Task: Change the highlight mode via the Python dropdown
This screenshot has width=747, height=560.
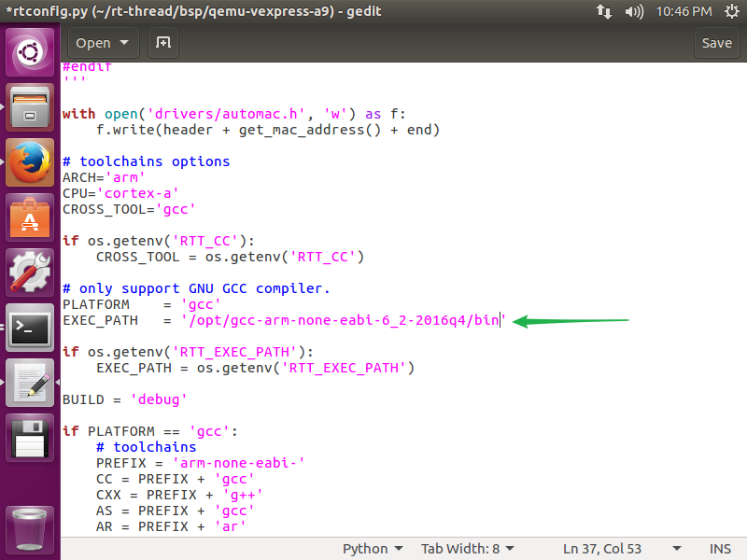Action: pos(373,548)
